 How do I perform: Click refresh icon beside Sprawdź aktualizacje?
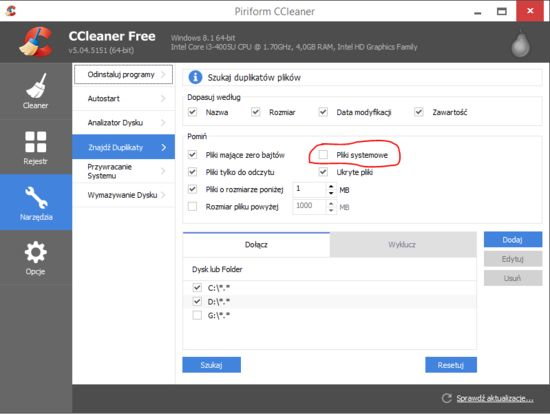[x=447, y=398]
